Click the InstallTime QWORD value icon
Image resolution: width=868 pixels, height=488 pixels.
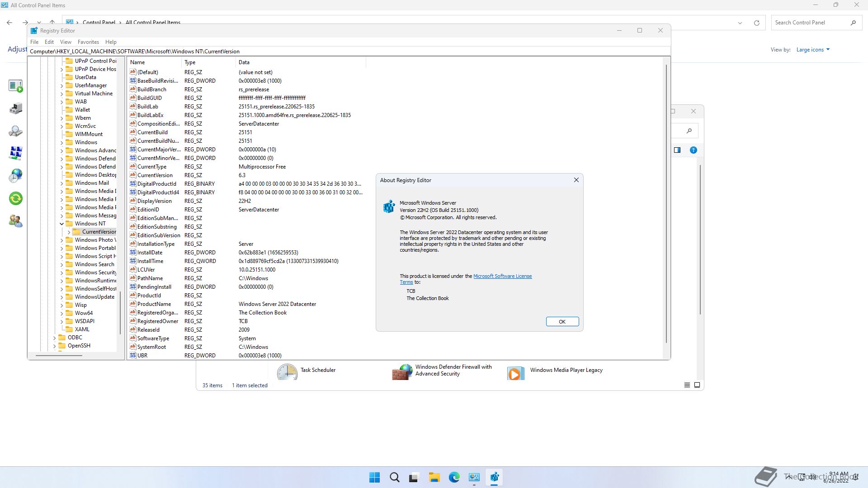133,261
